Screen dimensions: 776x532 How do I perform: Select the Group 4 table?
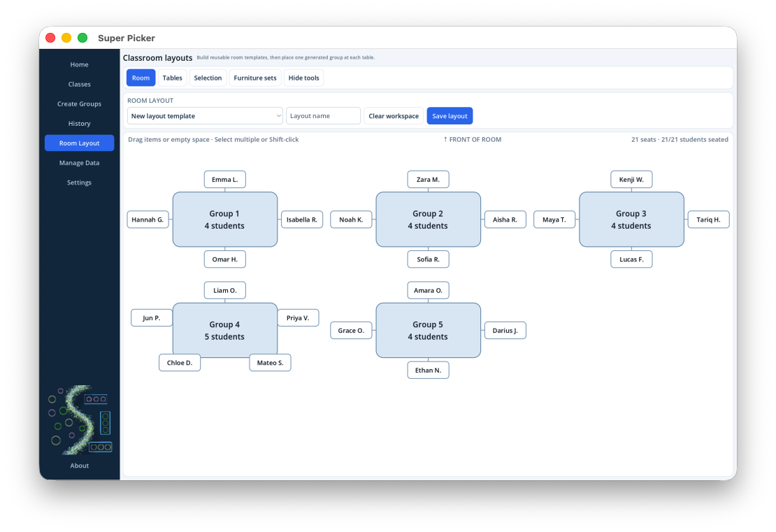[x=224, y=330]
